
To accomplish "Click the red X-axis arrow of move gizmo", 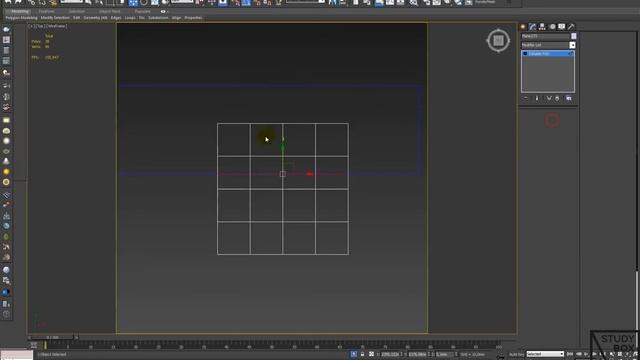I will point(310,174).
